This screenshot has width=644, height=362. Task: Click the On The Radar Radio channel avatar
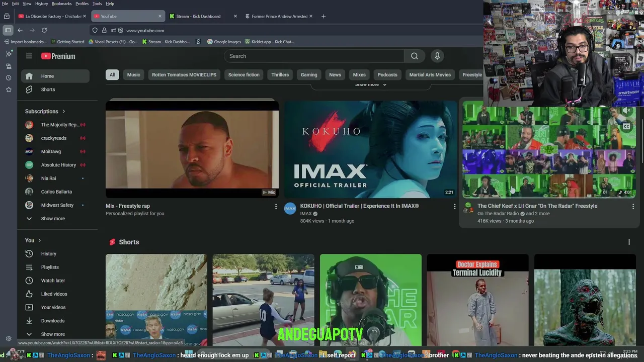468,208
